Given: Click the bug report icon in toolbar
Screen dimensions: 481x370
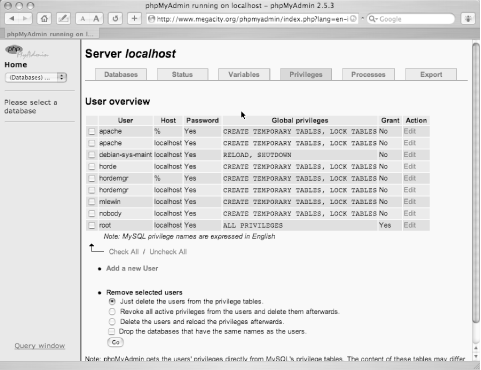Looking at the screenshot, I should (468, 19).
